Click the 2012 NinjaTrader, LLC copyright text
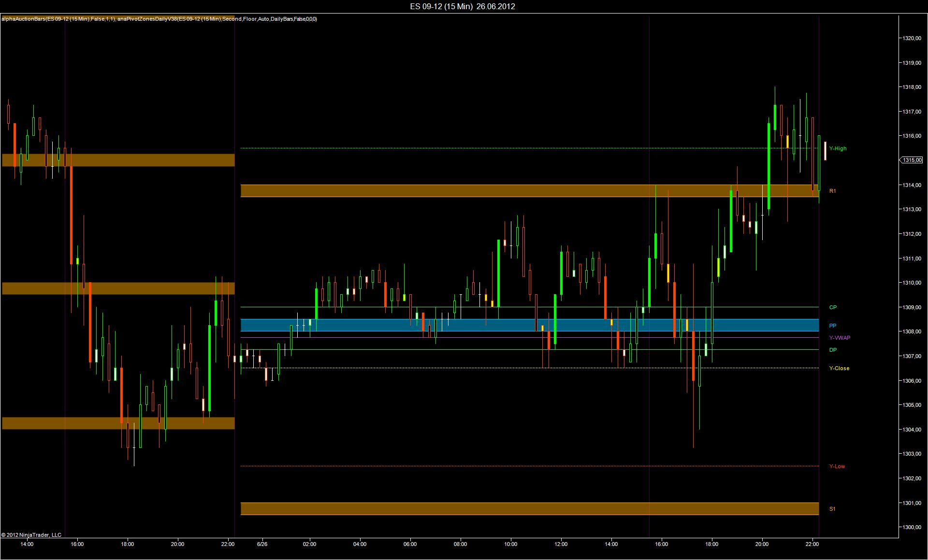Viewport: 928px width, 560px height. point(31,535)
